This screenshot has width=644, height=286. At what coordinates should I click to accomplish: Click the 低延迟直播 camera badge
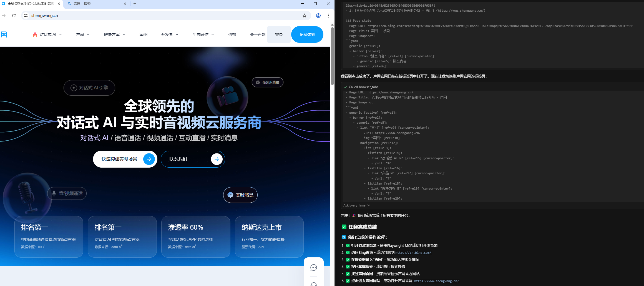[268, 82]
